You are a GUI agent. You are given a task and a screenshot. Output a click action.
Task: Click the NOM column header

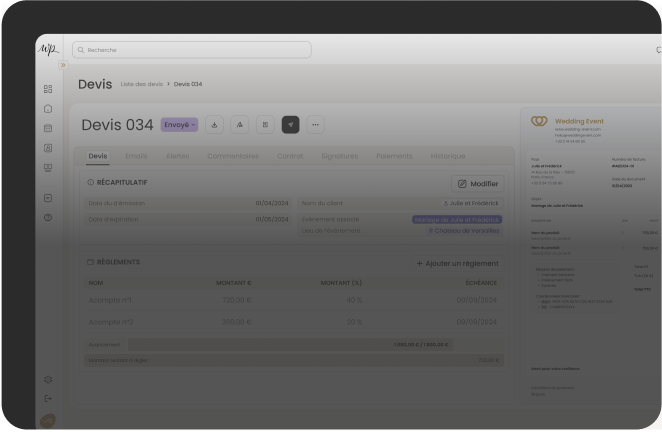click(x=96, y=283)
